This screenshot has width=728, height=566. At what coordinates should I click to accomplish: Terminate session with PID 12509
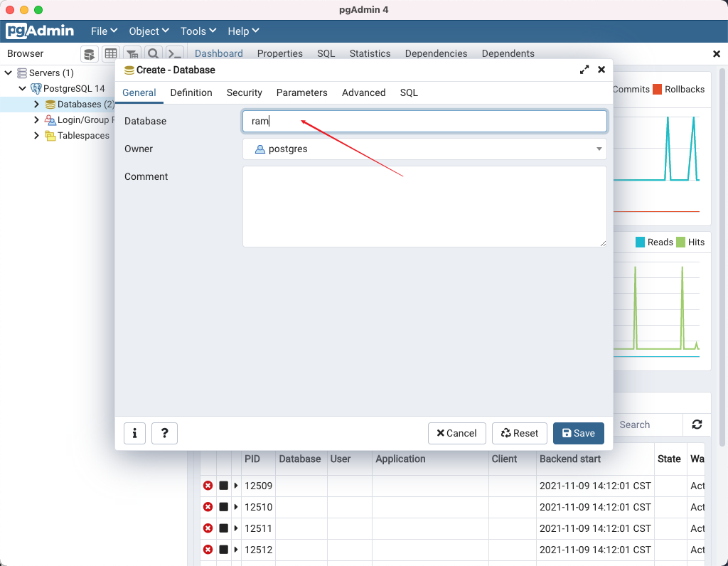pos(208,486)
